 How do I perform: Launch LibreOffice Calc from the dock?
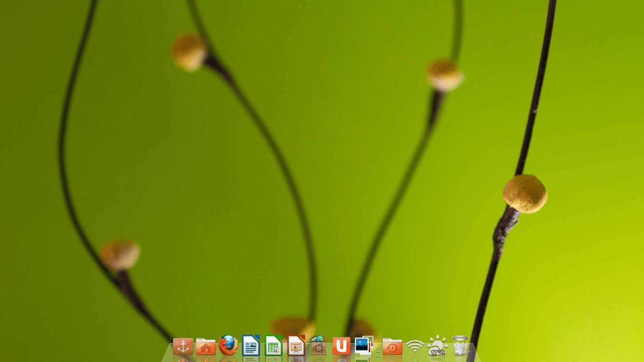(273, 345)
